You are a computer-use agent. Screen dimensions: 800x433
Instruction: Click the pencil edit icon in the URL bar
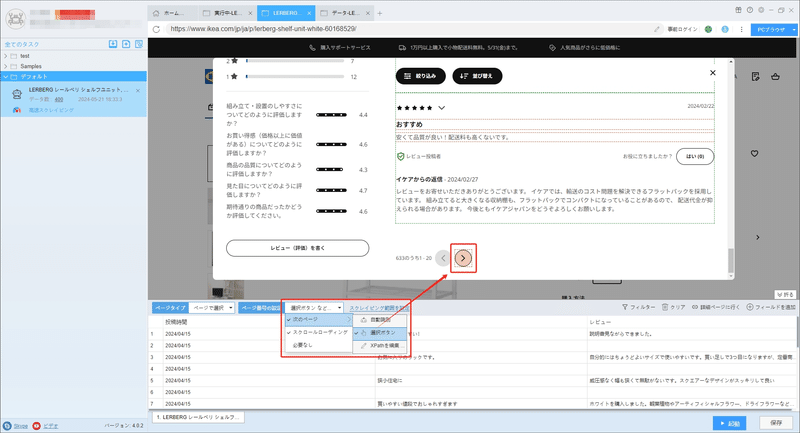[657, 29]
